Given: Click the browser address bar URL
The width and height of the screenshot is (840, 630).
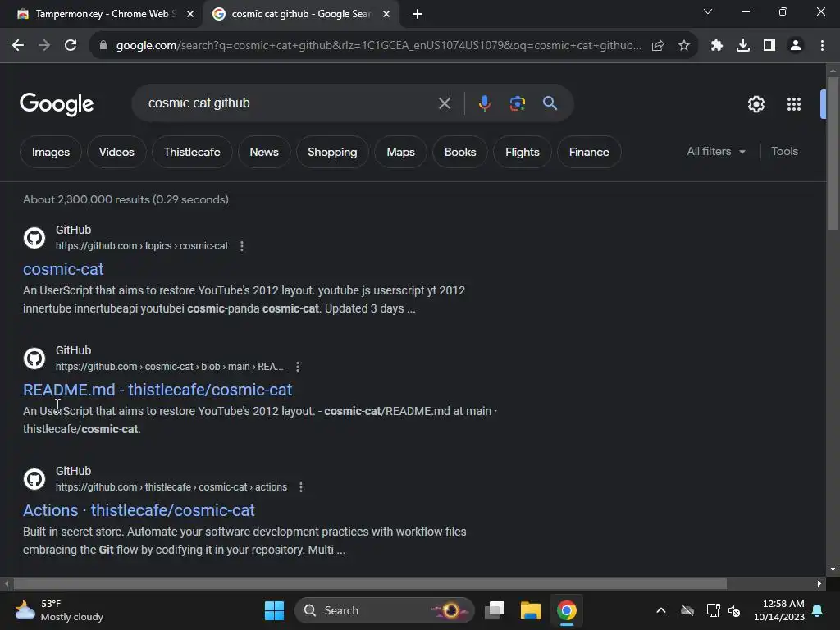Looking at the screenshot, I should (378, 46).
